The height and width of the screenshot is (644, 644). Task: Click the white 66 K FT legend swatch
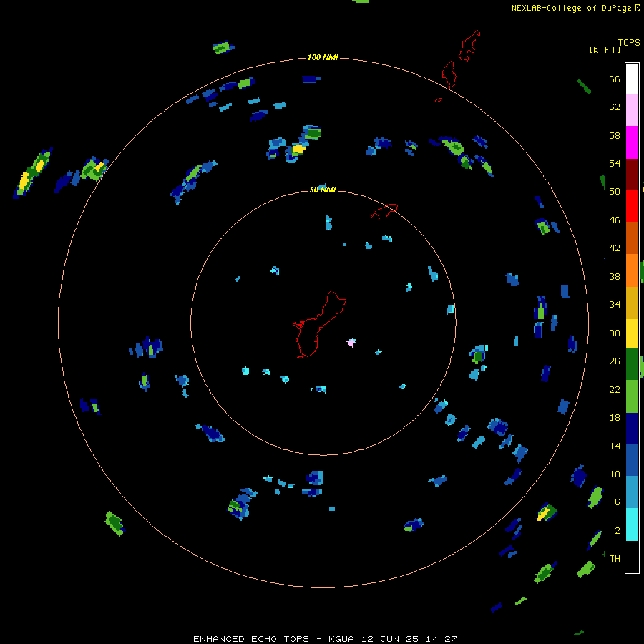[632, 79]
